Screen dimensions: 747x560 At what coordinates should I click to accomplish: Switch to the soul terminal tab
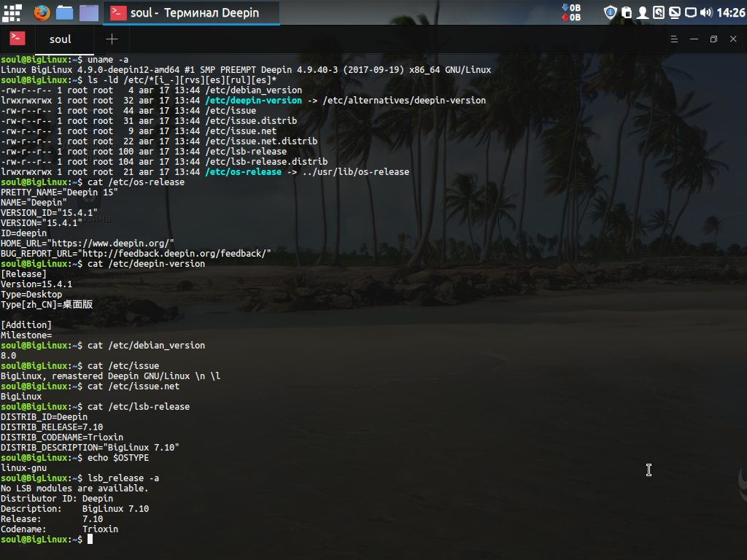click(60, 39)
